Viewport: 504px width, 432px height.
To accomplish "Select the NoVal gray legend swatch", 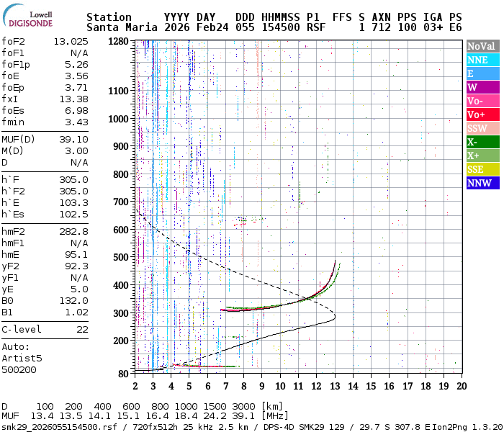I will tap(483, 46).
